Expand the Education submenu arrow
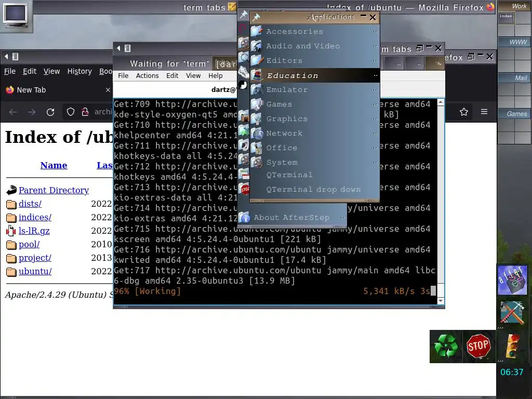 pyautogui.click(x=375, y=75)
